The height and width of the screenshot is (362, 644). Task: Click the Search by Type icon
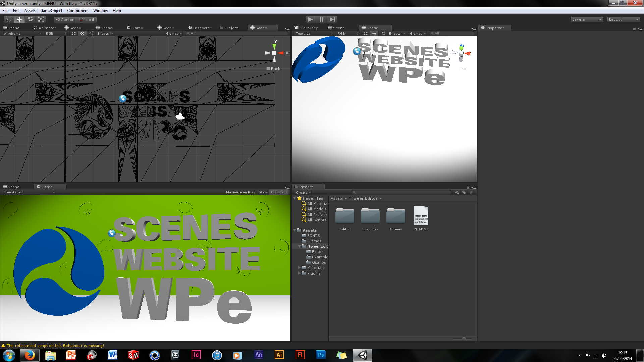point(457,192)
